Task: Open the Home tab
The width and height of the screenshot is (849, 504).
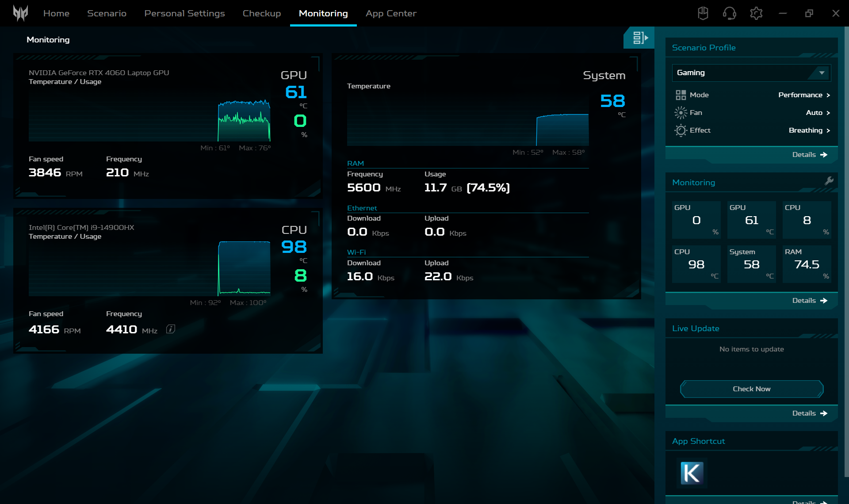Action: click(x=56, y=13)
